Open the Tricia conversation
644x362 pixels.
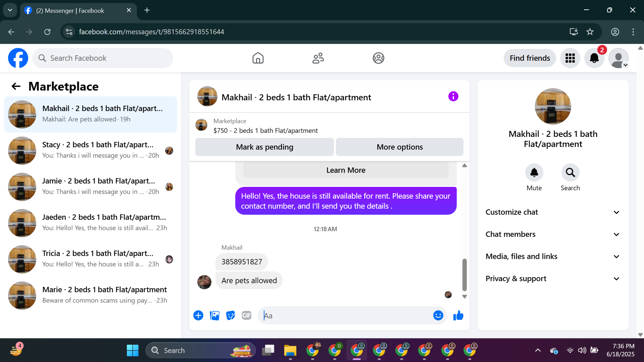(91, 259)
